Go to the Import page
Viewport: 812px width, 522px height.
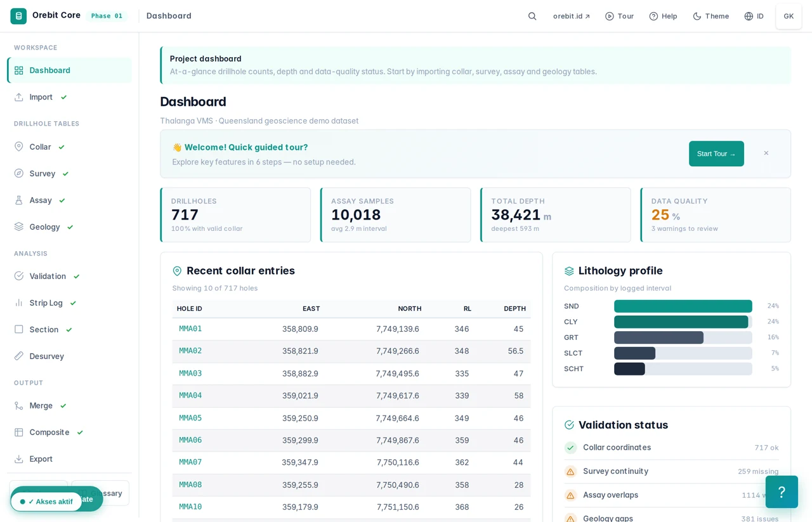click(x=69, y=97)
